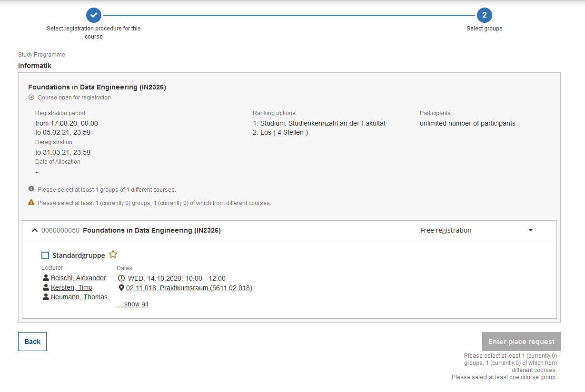Click the step 2 circle indicator
The image size is (585, 392).
coord(484,15)
